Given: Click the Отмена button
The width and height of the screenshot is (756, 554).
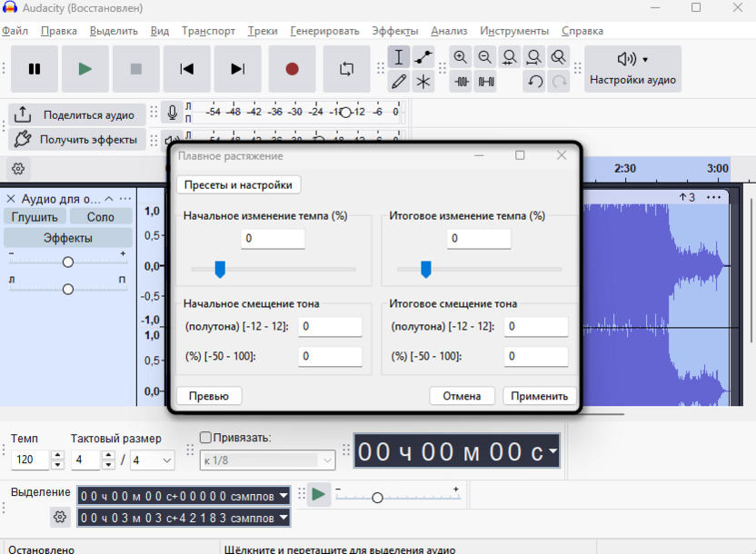Looking at the screenshot, I should [462, 396].
